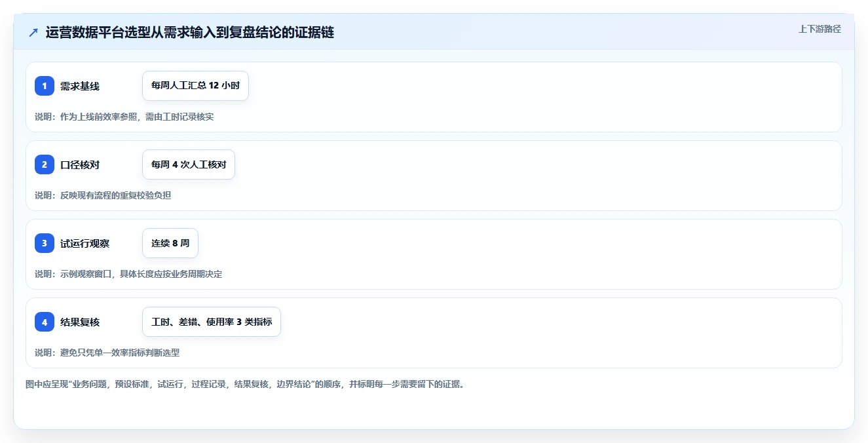868x443 pixels.
Task: Click the footer caption starting 图中应呈现
Action: coord(245,384)
